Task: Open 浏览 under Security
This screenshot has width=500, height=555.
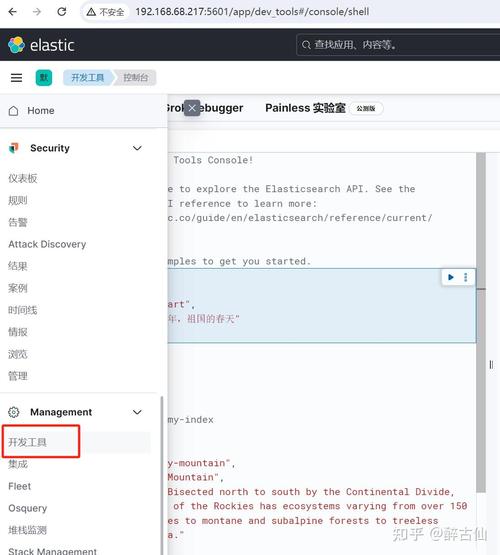Action: (x=18, y=354)
